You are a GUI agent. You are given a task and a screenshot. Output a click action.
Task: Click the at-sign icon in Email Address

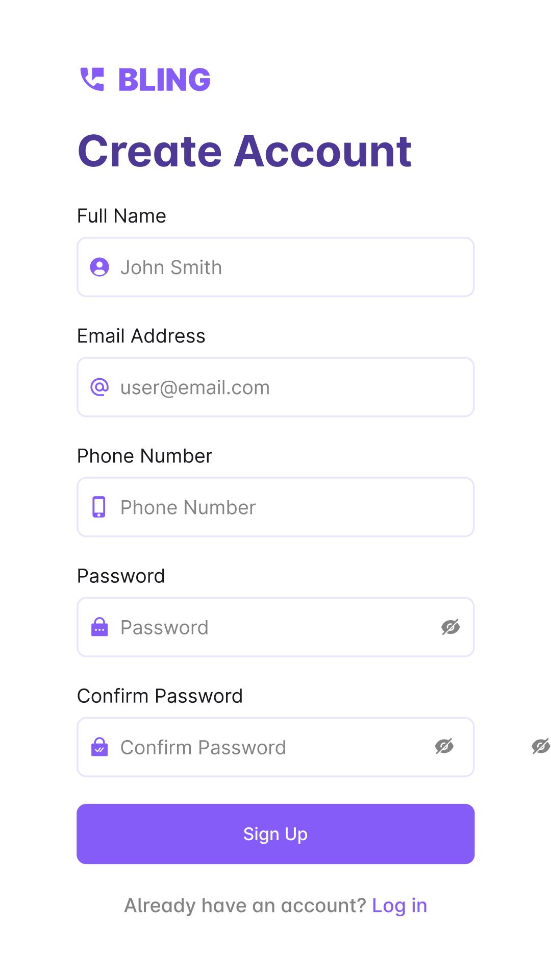click(99, 387)
